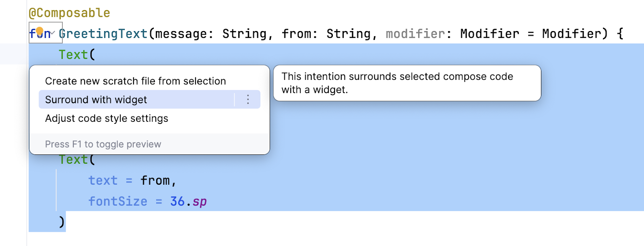The height and width of the screenshot is (246, 644).
Task: Click the Modifier type after the colon
Action: [489, 34]
